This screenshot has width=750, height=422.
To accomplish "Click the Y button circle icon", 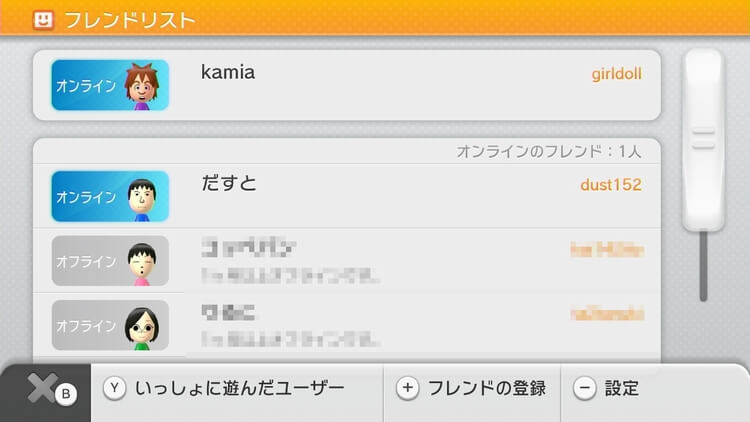I will [x=114, y=389].
